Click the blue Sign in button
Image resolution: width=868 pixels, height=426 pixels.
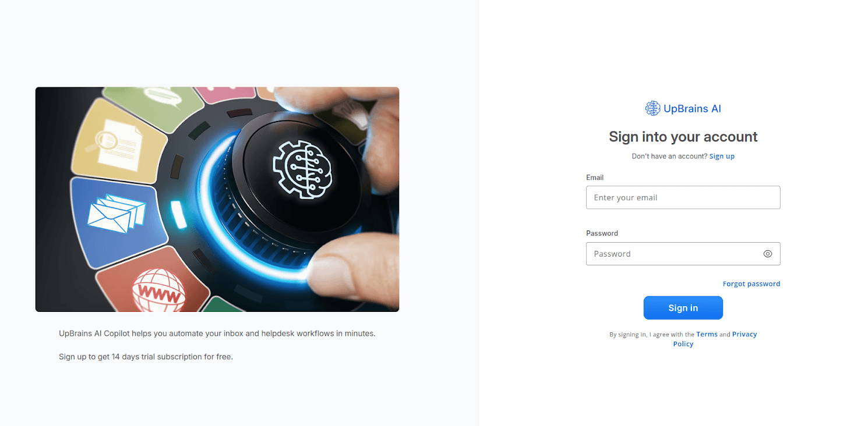click(683, 308)
